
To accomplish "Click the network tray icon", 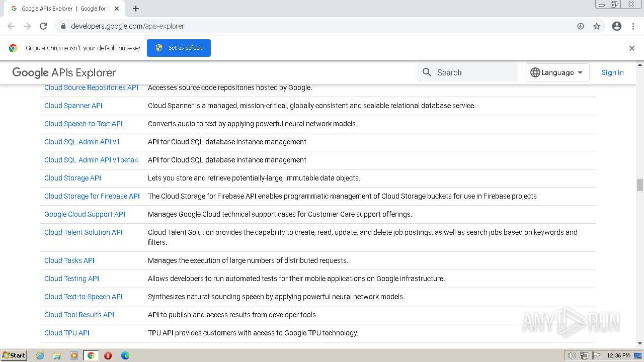I will point(584,355).
